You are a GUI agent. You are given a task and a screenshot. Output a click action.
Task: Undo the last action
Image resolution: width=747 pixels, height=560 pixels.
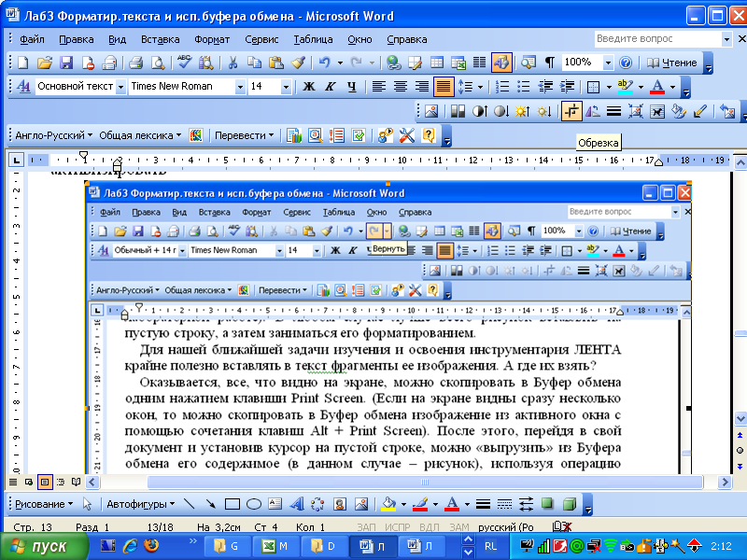point(324,63)
